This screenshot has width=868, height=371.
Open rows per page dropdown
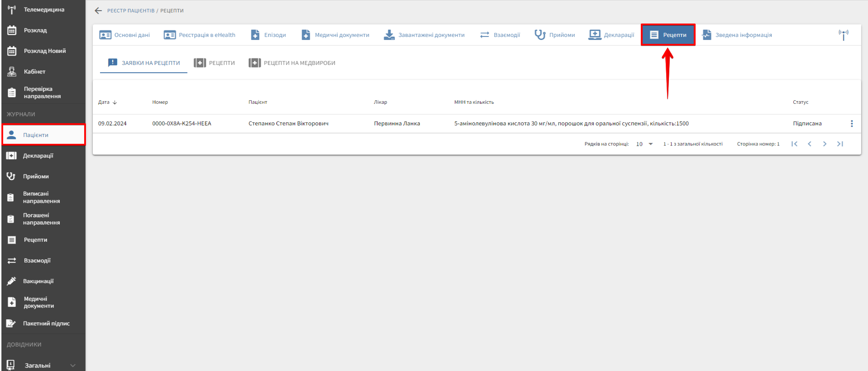click(x=644, y=144)
